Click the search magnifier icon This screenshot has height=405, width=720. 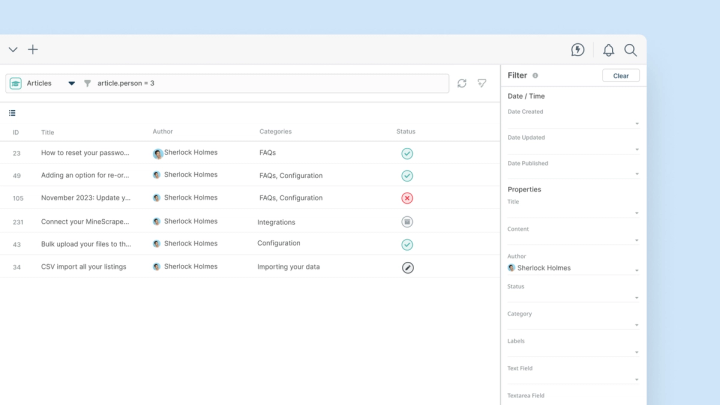(631, 50)
